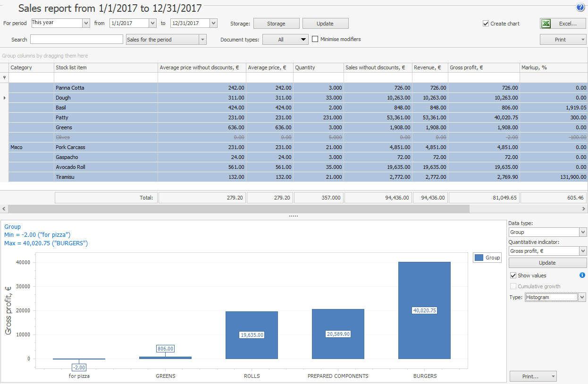This screenshot has height=384, width=588.
Task: Click the Excel export button
Action: (563, 24)
